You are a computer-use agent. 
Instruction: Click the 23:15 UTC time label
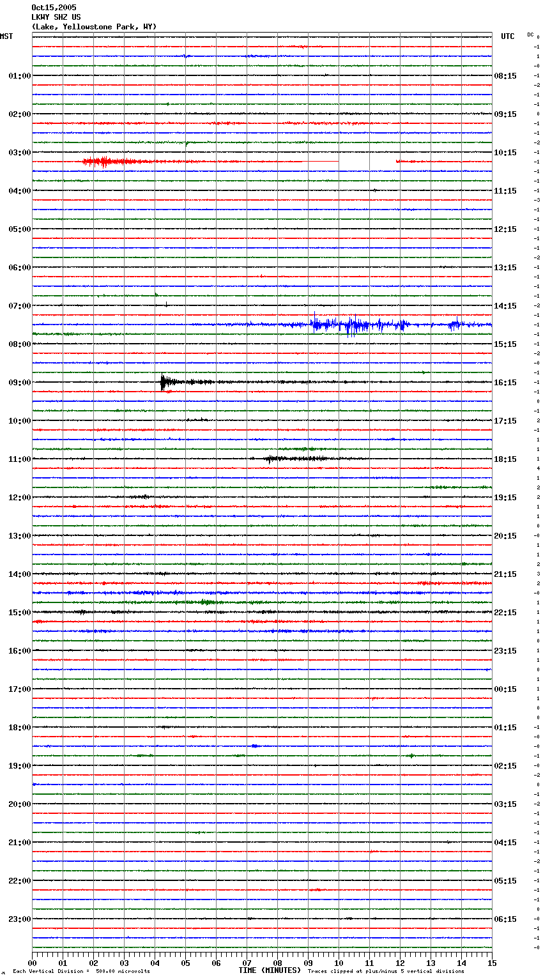coord(505,651)
